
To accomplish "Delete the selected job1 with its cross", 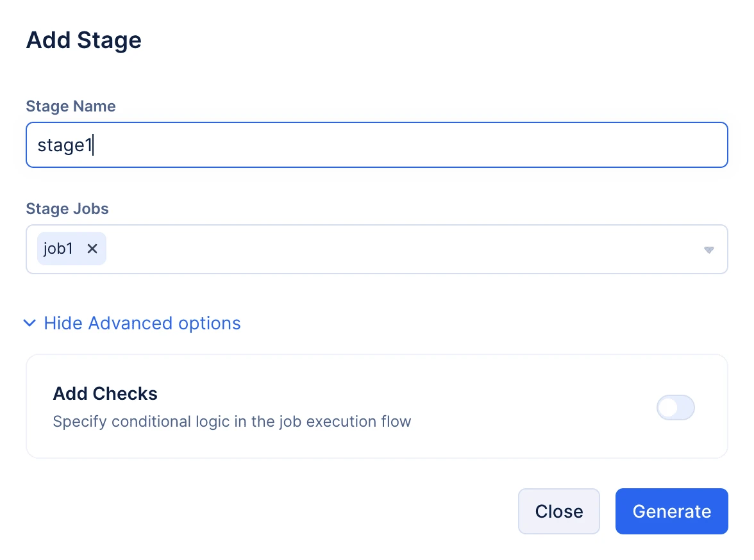I will point(92,249).
